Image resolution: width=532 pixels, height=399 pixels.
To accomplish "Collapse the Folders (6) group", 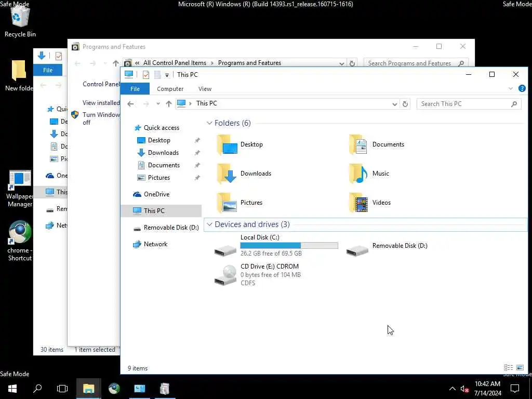I will pos(209,123).
